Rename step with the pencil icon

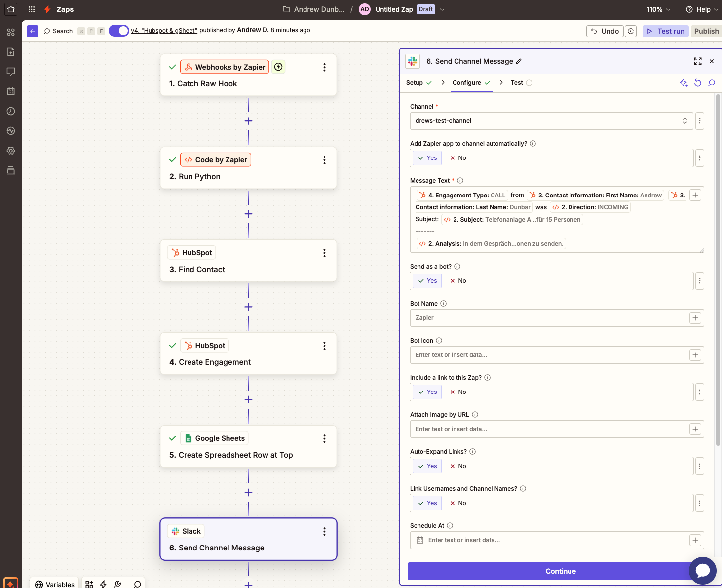[x=519, y=61]
